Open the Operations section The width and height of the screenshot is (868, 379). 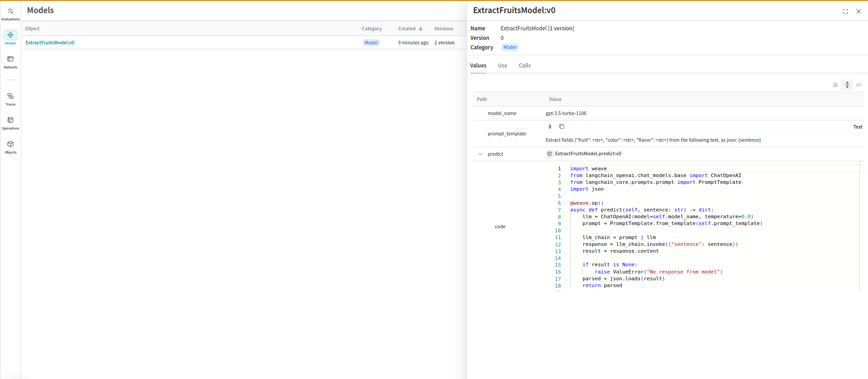(10, 123)
